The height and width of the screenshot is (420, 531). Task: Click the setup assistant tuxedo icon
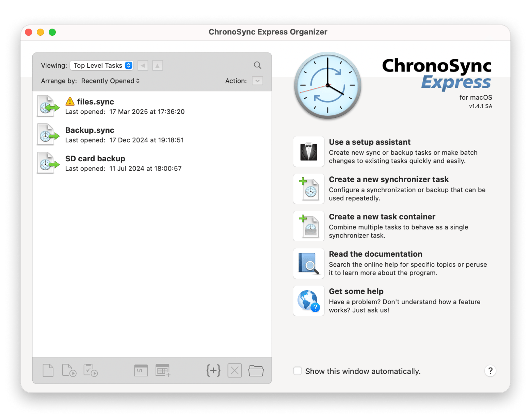click(x=308, y=152)
